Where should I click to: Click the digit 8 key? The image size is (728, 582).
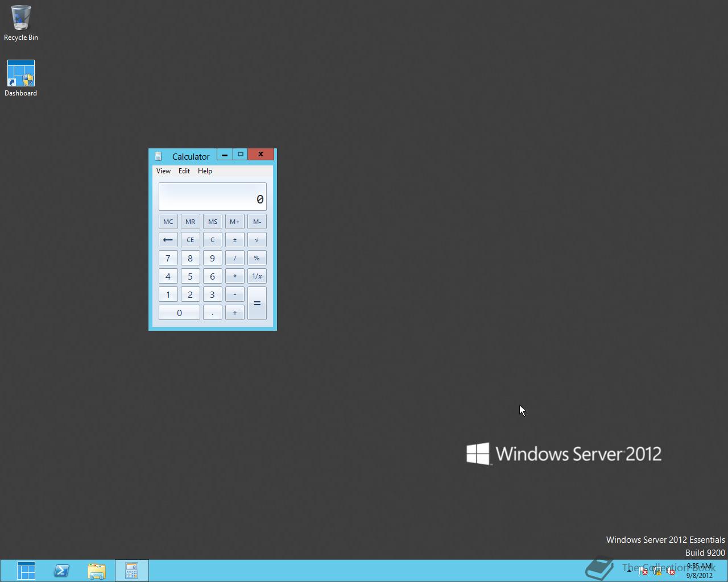[x=190, y=258]
